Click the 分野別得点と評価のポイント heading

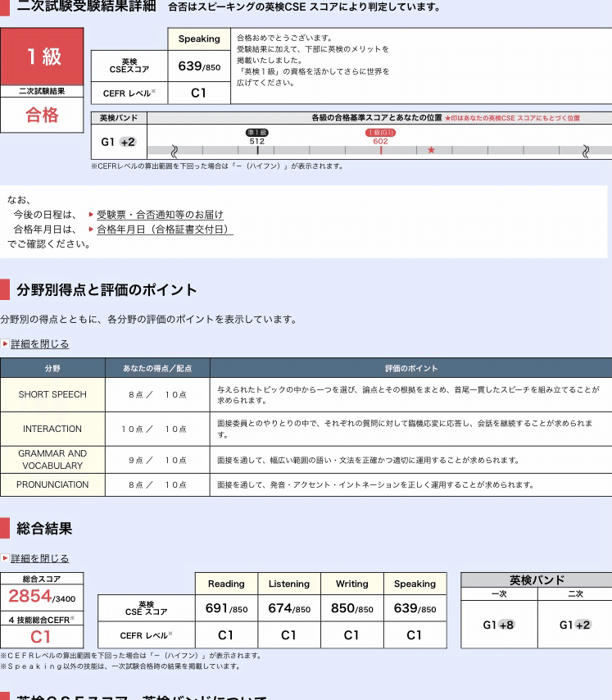[107, 290]
